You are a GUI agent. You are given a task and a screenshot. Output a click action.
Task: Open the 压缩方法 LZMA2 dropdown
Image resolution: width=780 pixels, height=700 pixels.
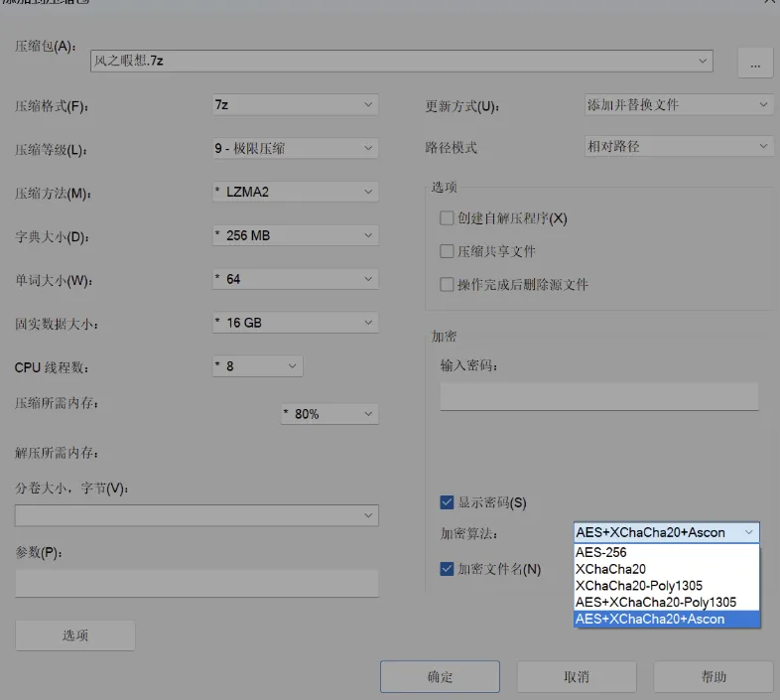click(296, 192)
